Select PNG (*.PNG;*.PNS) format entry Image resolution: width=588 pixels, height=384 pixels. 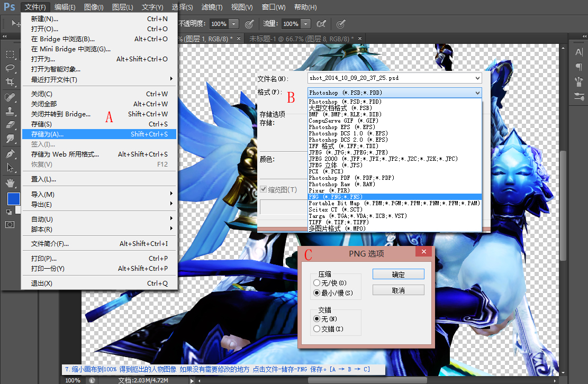point(394,197)
